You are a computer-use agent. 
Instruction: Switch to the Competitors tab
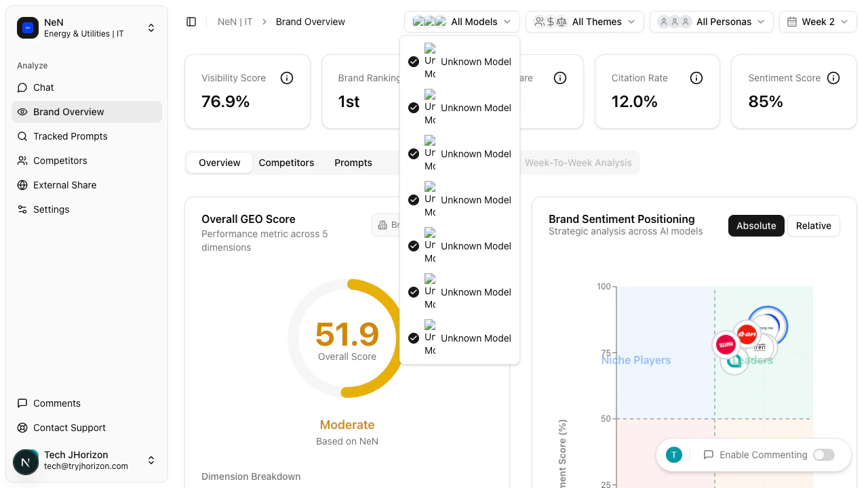287,163
